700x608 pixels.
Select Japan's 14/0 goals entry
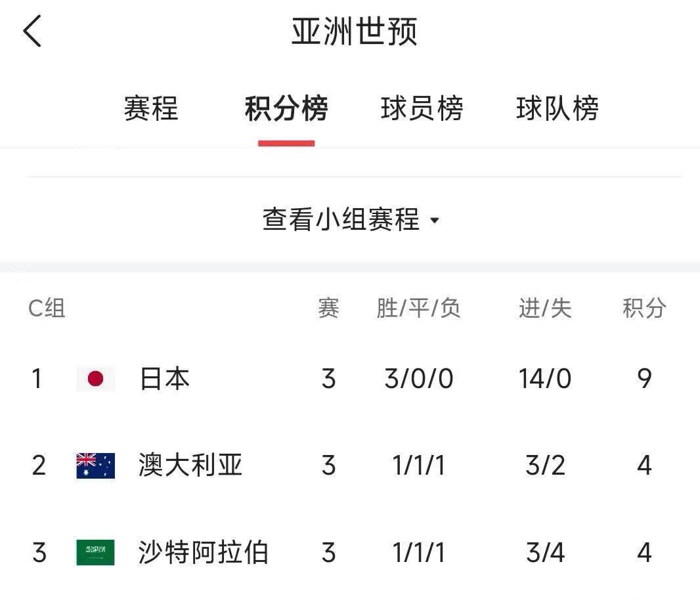pos(545,379)
